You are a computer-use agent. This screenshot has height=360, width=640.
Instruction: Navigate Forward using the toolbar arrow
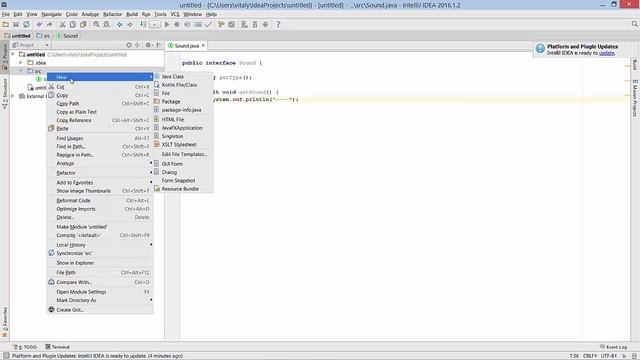(130, 24)
